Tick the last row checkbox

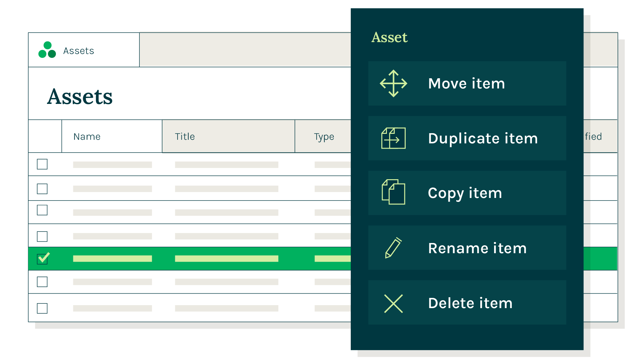click(42, 308)
